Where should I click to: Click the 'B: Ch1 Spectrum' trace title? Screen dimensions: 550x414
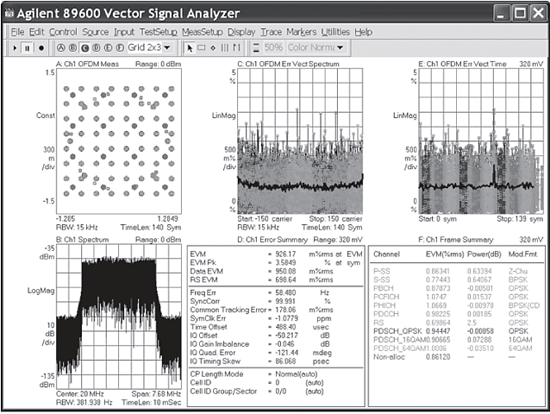(x=82, y=240)
